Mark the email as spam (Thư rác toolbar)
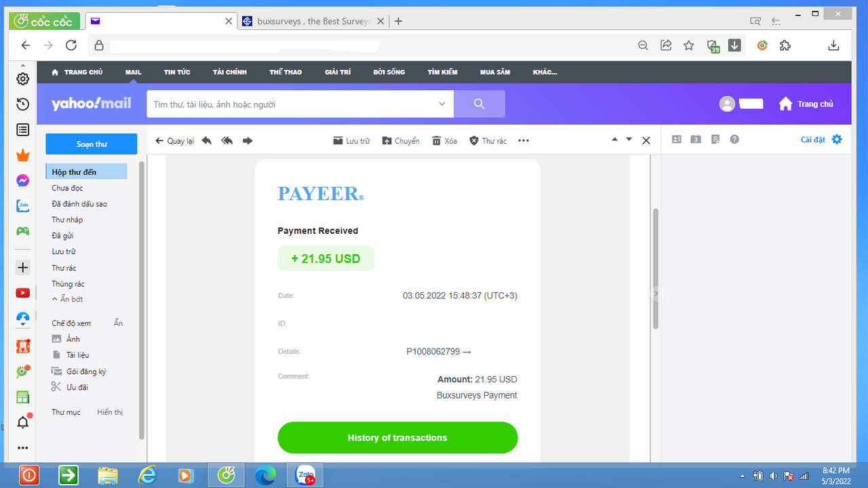The width and height of the screenshot is (868, 488). tap(488, 141)
